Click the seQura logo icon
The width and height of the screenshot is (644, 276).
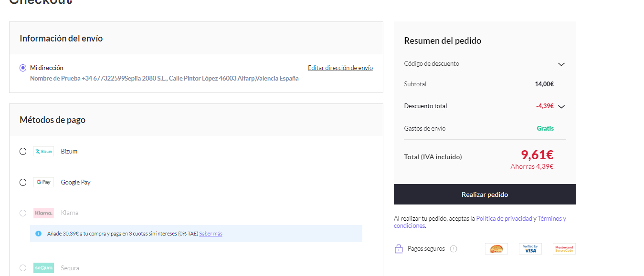point(43,268)
